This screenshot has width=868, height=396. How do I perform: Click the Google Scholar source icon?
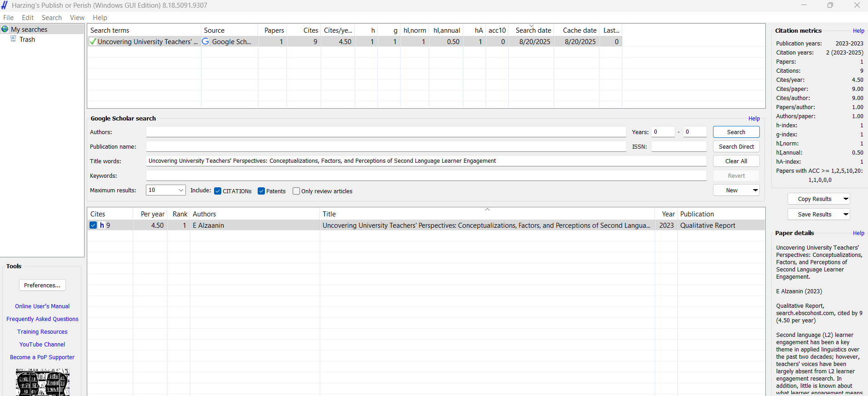tap(205, 41)
